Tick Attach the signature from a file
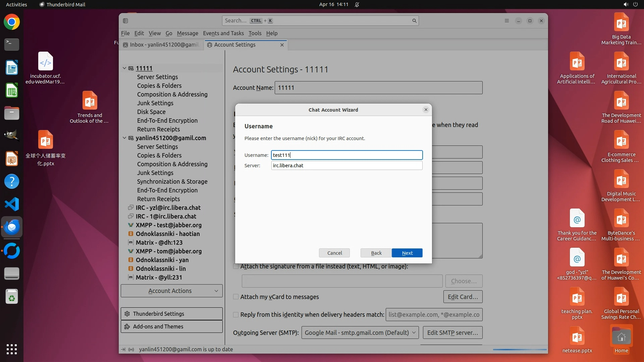Image resolution: width=644 pixels, height=362 pixels. 236,266
